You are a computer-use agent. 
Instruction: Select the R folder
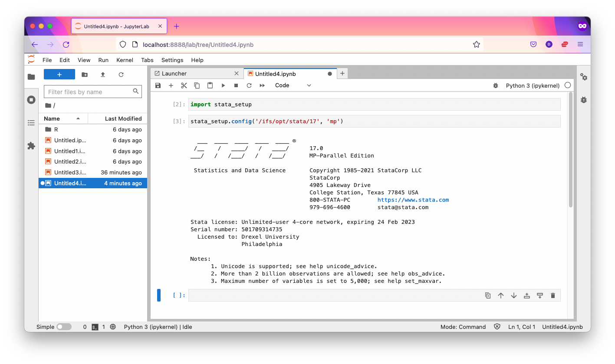click(x=93, y=129)
